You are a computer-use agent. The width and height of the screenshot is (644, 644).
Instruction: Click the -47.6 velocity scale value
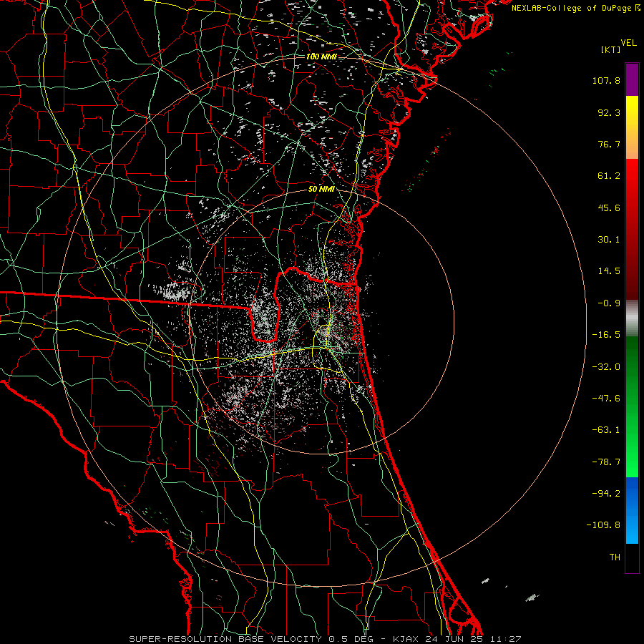click(x=606, y=399)
